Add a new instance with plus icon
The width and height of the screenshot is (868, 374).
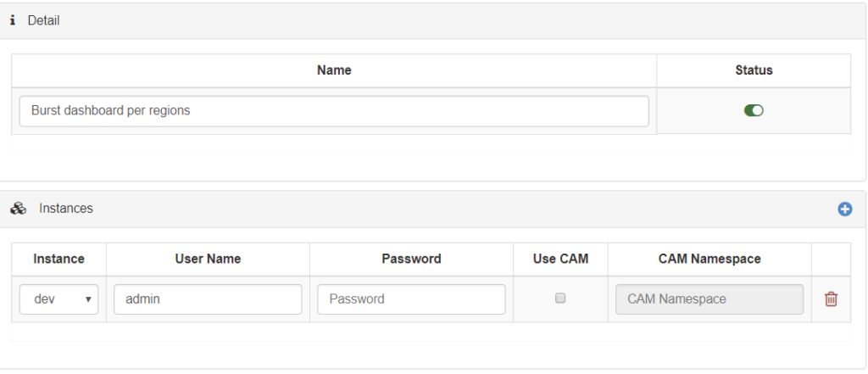(844, 209)
